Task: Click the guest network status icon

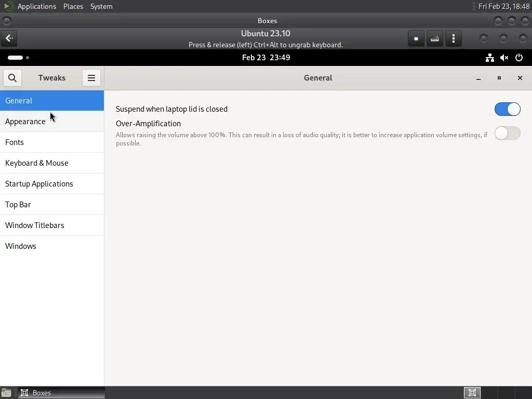Action: click(x=489, y=58)
